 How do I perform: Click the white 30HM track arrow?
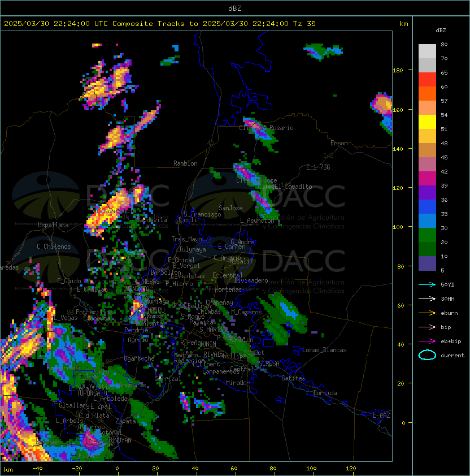pos(427,298)
